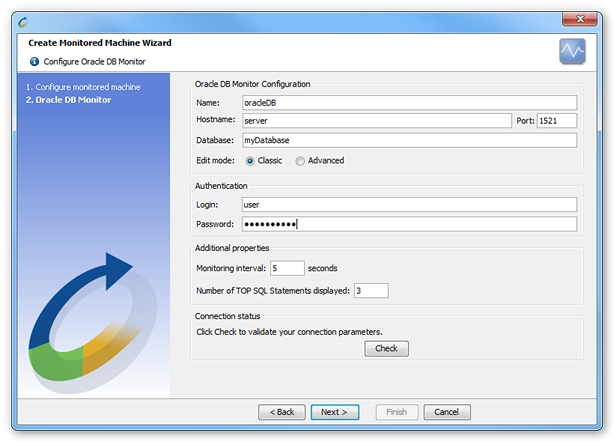
Task: Click the Create Monitored Machine Wizard title
Action: [x=100, y=43]
